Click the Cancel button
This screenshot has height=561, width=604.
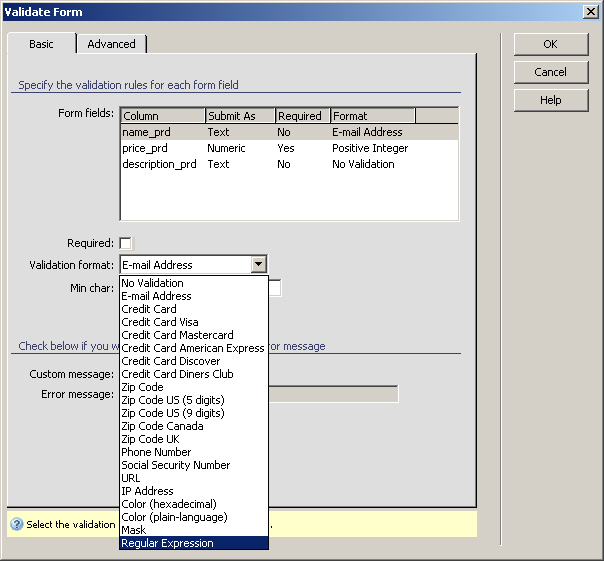550,72
